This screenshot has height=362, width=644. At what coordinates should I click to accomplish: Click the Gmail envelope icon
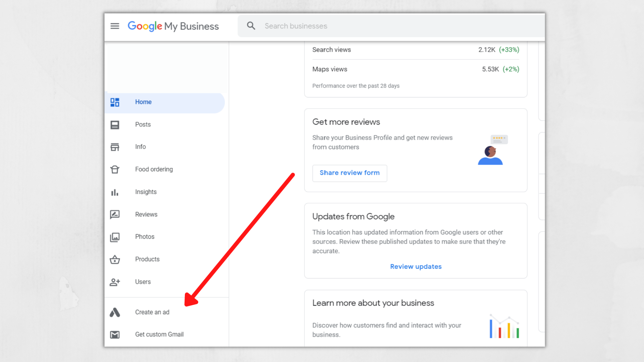point(115,335)
